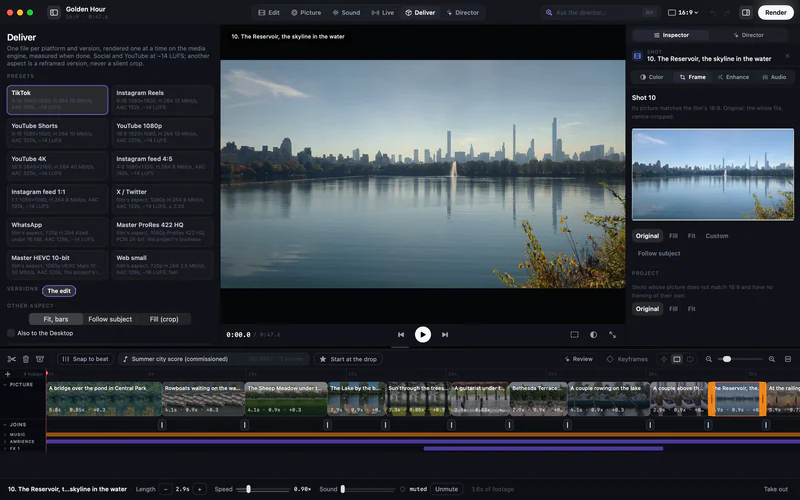Add a track with the plus icon
The height and width of the screenshot is (500, 800).
coord(8,374)
